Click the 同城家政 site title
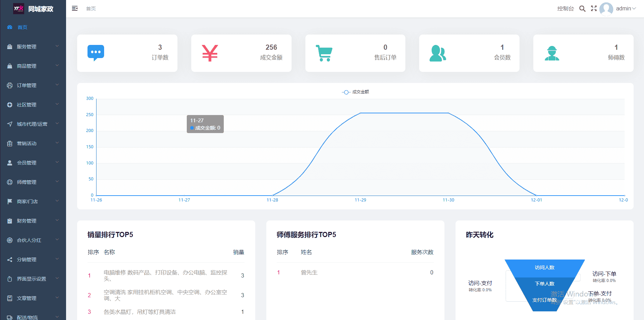The width and height of the screenshot is (644, 320). [x=41, y=9]
